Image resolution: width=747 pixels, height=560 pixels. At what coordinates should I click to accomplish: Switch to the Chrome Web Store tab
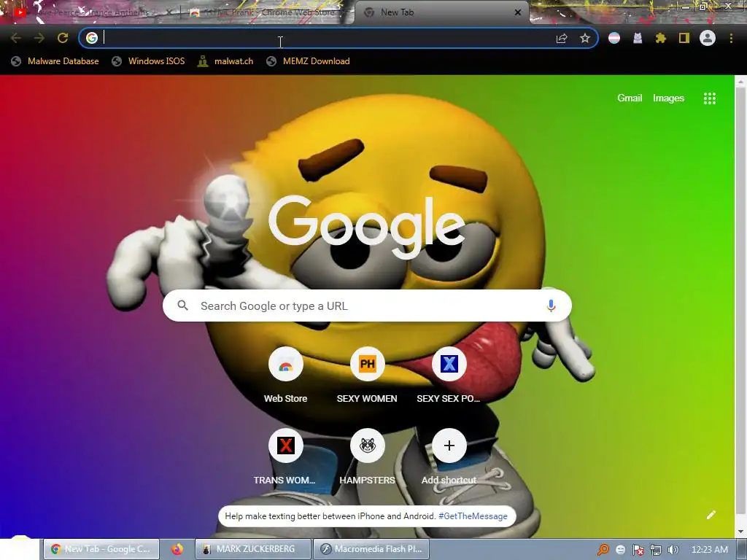click(267, 12)
